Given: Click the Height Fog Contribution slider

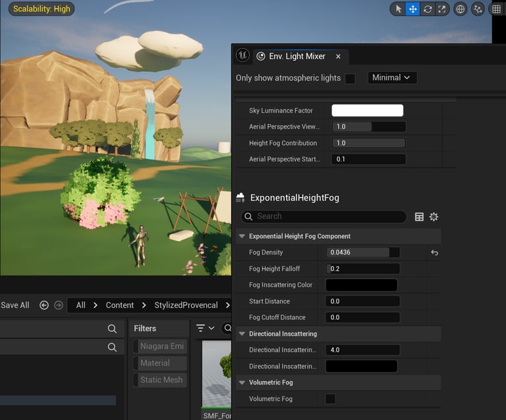Looking at the screenshot, I should tap(368, 143).
